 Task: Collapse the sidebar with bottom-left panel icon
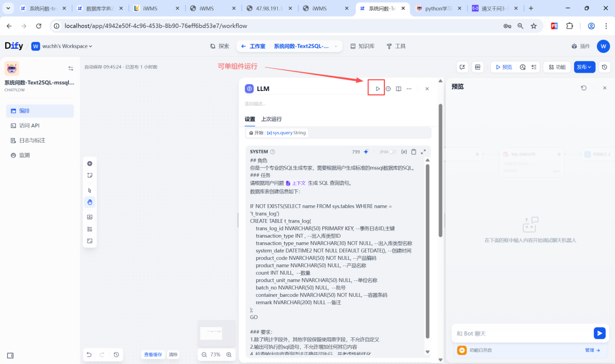11,355
